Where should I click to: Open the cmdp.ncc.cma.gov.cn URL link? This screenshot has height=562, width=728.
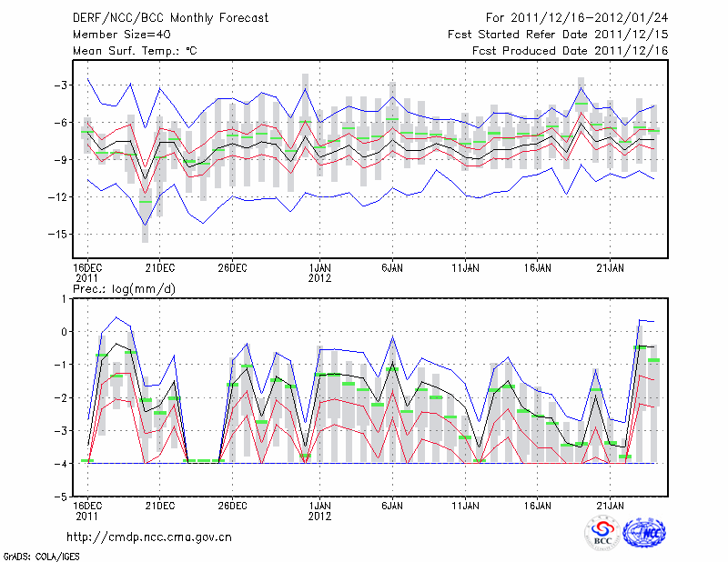coord(150,537)
